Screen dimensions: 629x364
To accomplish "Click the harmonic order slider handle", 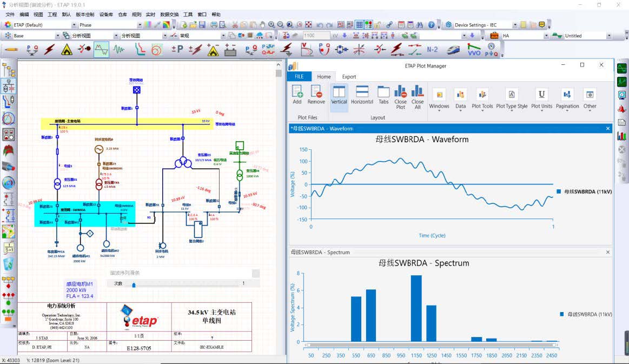I will (x=134, y=284).
